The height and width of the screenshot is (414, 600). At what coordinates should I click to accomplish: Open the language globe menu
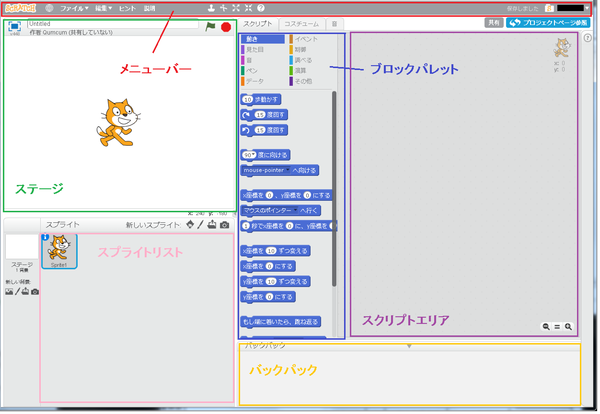pos(49,8)
